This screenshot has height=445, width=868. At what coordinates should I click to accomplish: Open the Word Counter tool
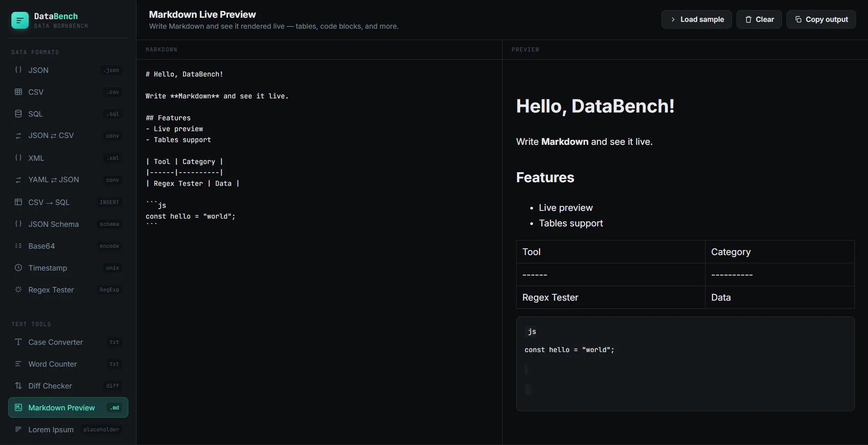[68, 364]
